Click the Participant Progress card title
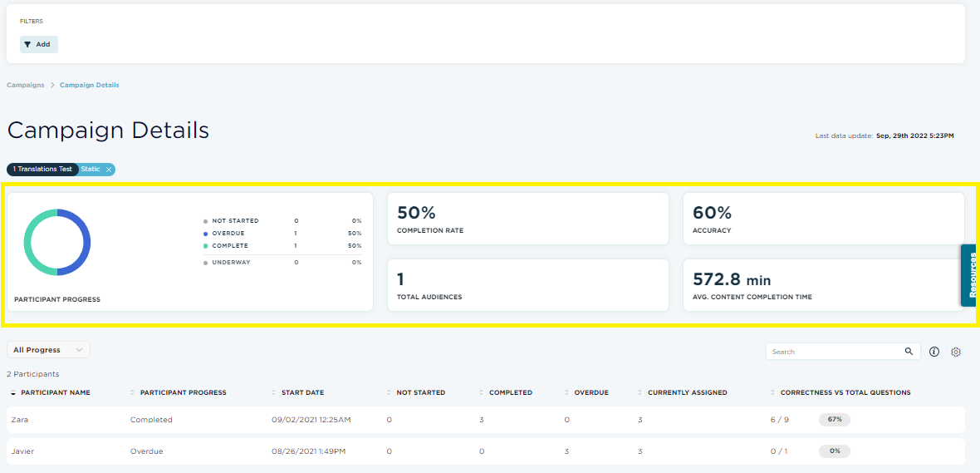Viewport: 980px width, 473px height. [x=57, y=300]
